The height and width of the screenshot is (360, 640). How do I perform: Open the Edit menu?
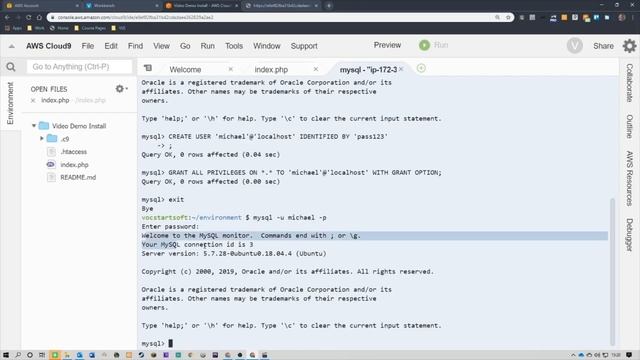click(x=111, y=46)
